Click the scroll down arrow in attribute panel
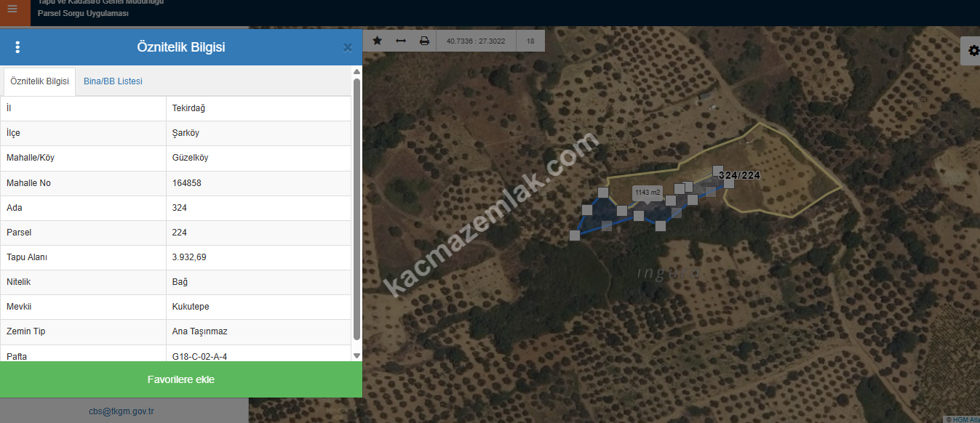Screen dimensions: 980x423 click(356, 355)
